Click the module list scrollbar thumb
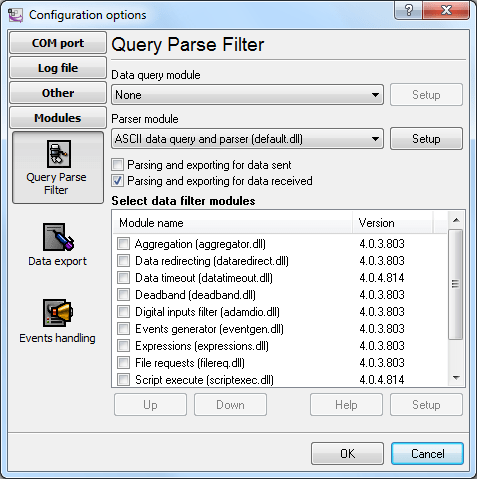The width and height of the screenshot is (477, 479). [456, 284]
